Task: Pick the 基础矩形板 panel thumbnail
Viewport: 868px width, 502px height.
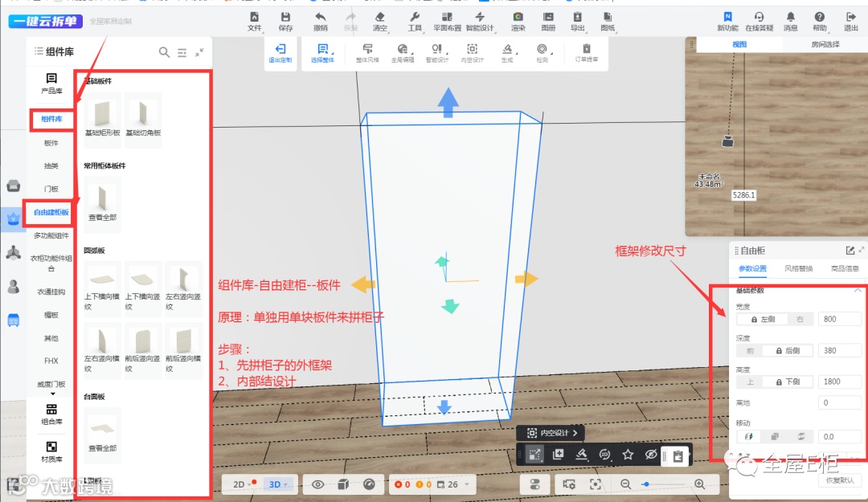Action: pos(102,119)
